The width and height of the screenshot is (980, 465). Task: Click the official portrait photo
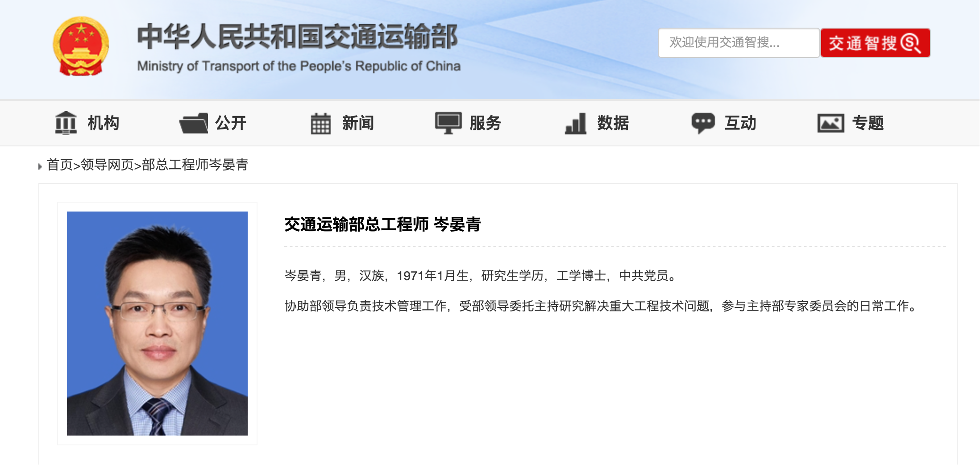157,324
